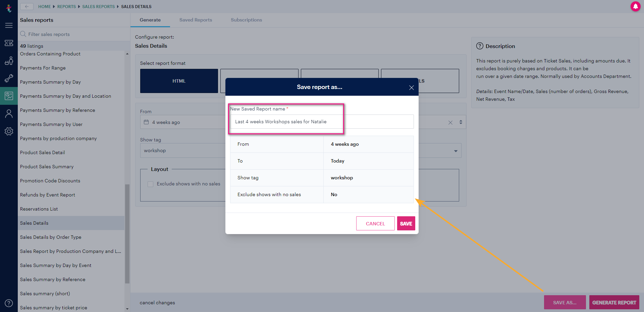
Task: Click the New Saved Report name field
Action: [x=322, y=122]
